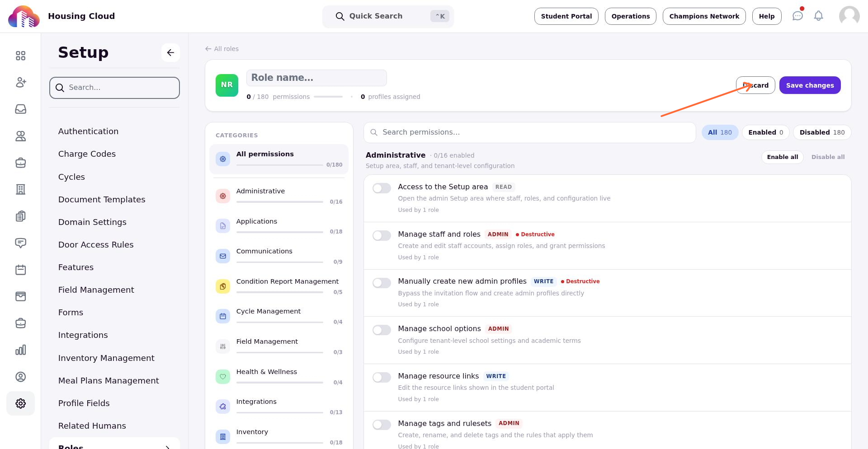This screenshot has width=868, height=449.
Task: Click the Integrations puzzle icon in categories
Action: coord(223,407)
